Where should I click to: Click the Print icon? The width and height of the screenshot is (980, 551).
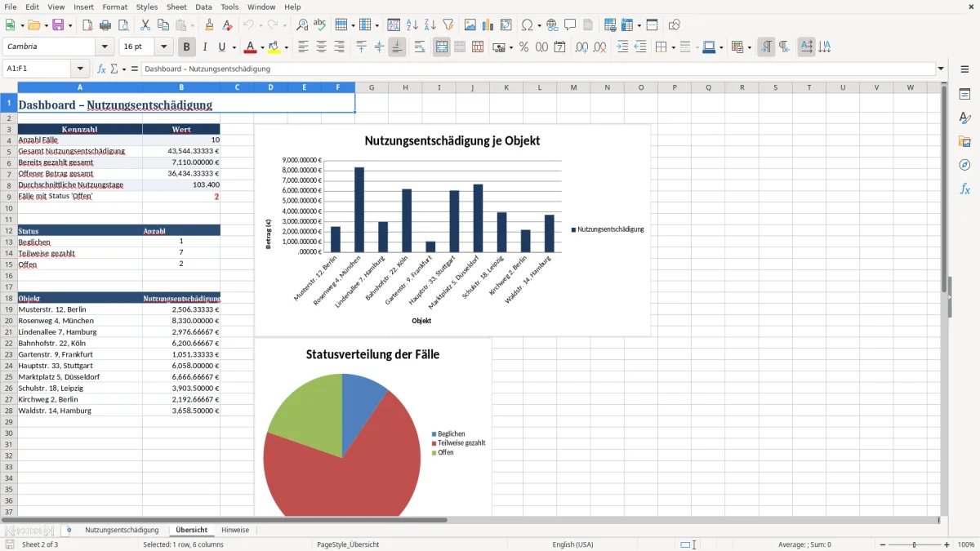point(105,25)
